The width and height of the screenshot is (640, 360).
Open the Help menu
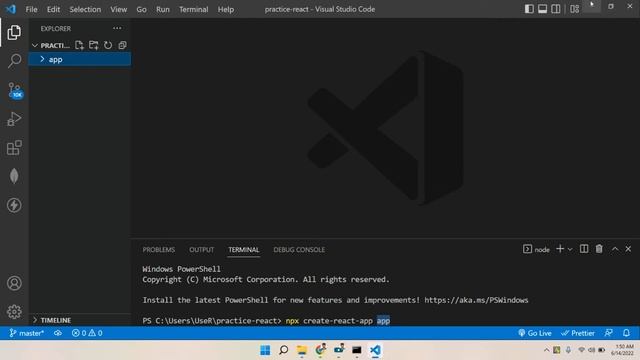pyautogui.click(x=226, y=9)
